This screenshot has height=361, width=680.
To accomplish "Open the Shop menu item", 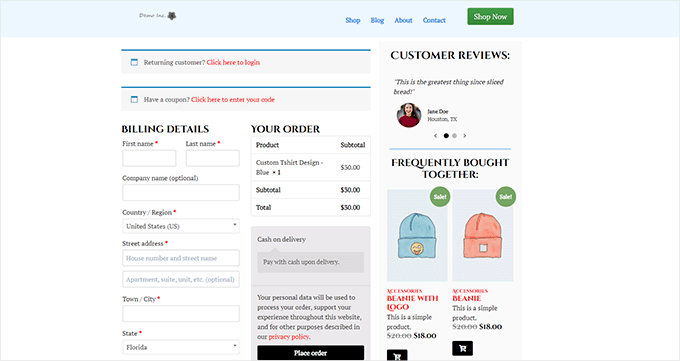I will (353, 20).
